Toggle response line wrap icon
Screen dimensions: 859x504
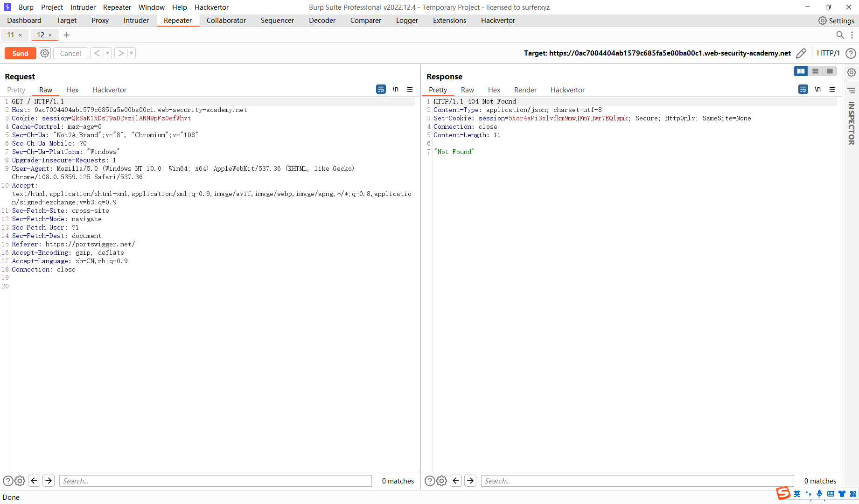(803, 89)
